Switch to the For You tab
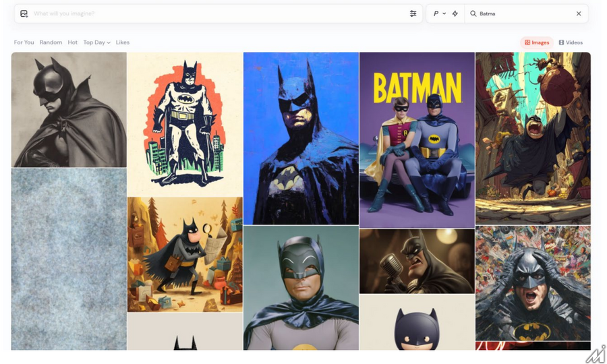607x364 pixels. [x=24, y=42]
